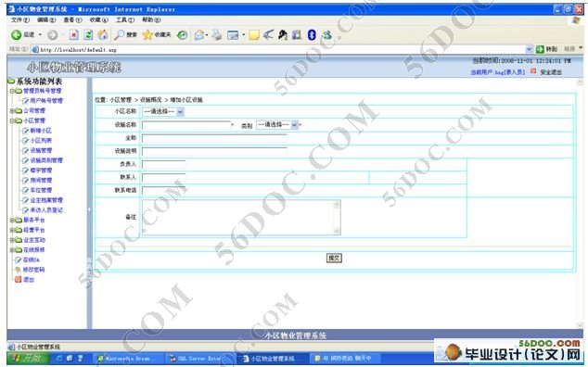Open 房间管理 in the sidebar
Screen dimensions: 588x367
point(41,181)
